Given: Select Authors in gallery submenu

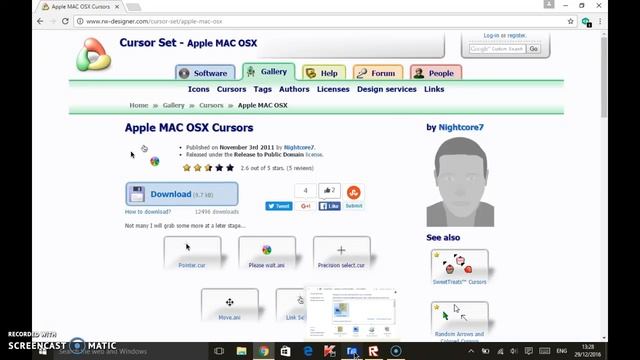Looking at the screenshot, I should point(294,89).
